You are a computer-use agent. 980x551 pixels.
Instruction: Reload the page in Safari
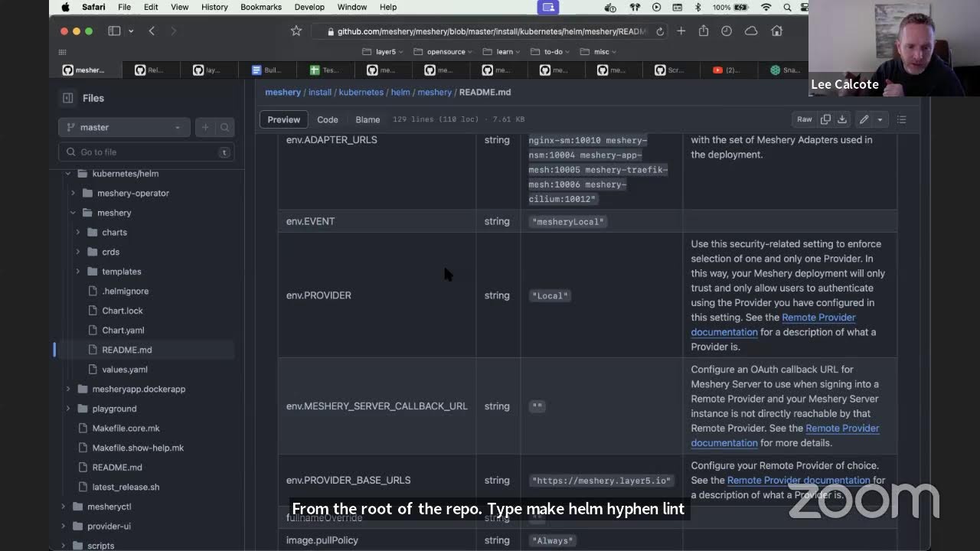(x=660, y=31)
